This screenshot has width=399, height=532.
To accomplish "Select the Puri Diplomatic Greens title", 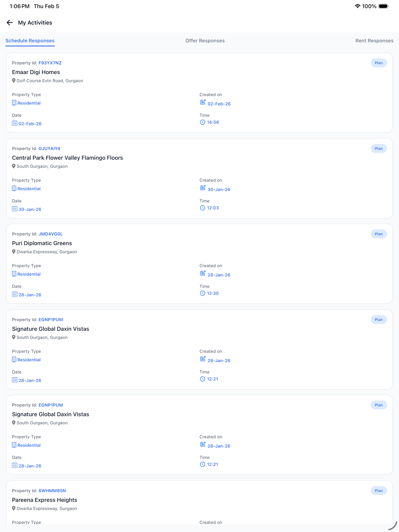I will 42,243.
